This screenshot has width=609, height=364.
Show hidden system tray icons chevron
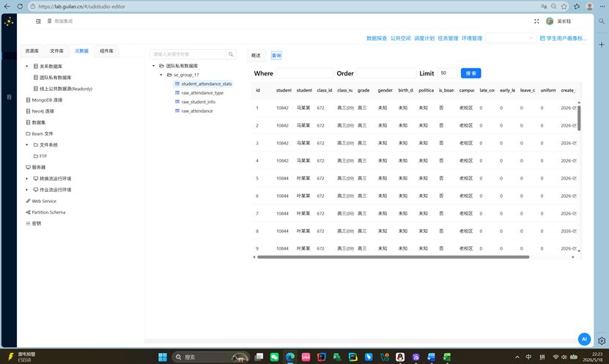coord(517,357)
